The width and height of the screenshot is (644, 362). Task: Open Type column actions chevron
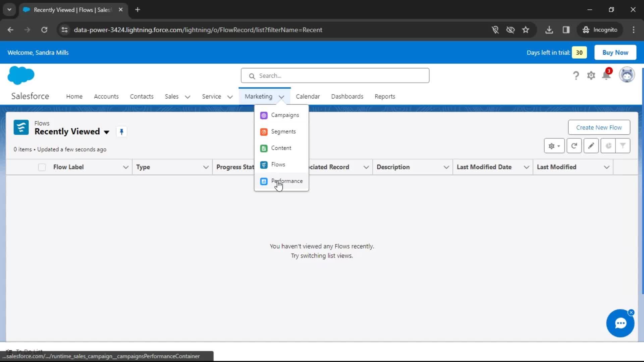click(206, 167)
